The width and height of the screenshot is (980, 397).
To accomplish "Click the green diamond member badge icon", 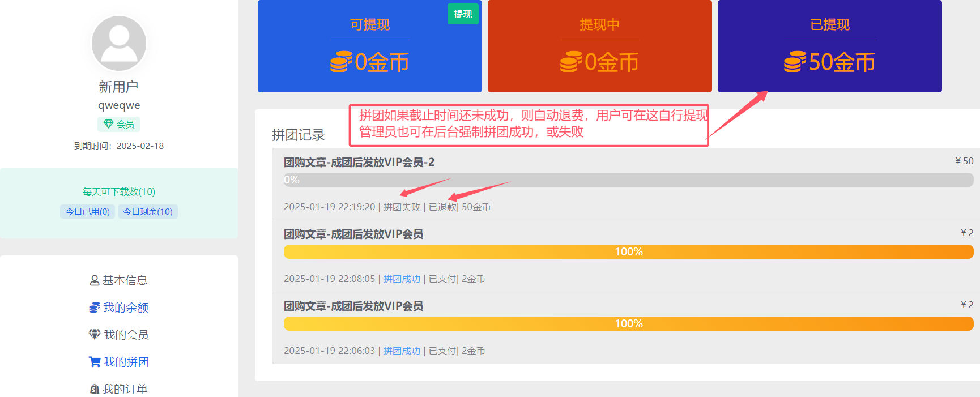I will pyautogui.click(x=108, y=124).
